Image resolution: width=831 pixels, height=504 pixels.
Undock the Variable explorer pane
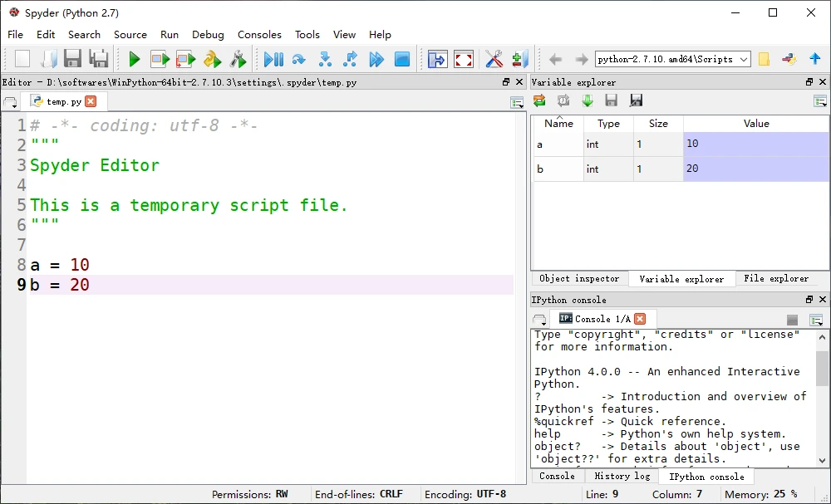[809, 82]
